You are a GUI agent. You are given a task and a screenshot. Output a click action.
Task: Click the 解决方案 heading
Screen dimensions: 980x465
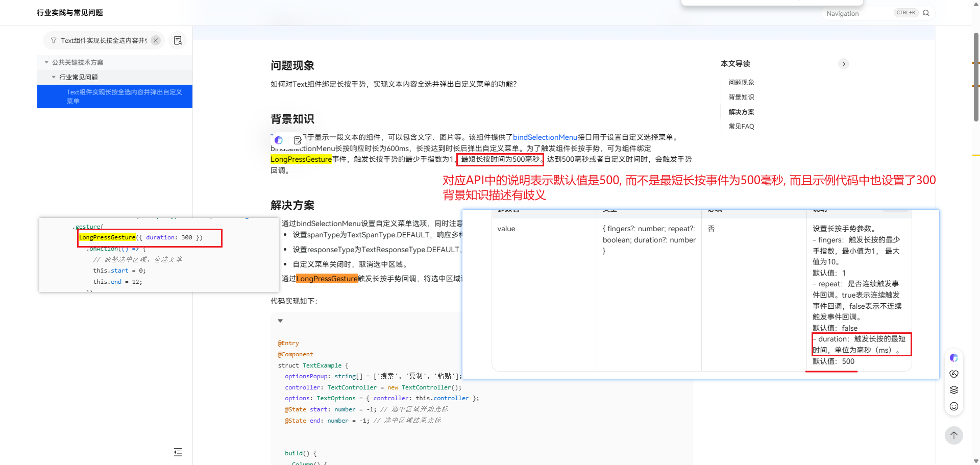292,205
